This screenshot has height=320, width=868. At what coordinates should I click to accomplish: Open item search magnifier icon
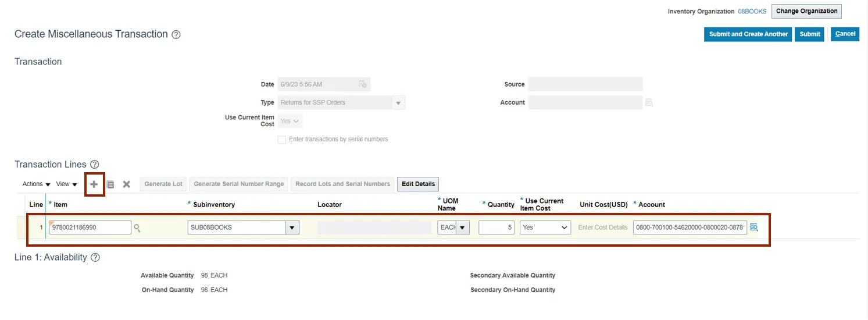pos(137,228)
